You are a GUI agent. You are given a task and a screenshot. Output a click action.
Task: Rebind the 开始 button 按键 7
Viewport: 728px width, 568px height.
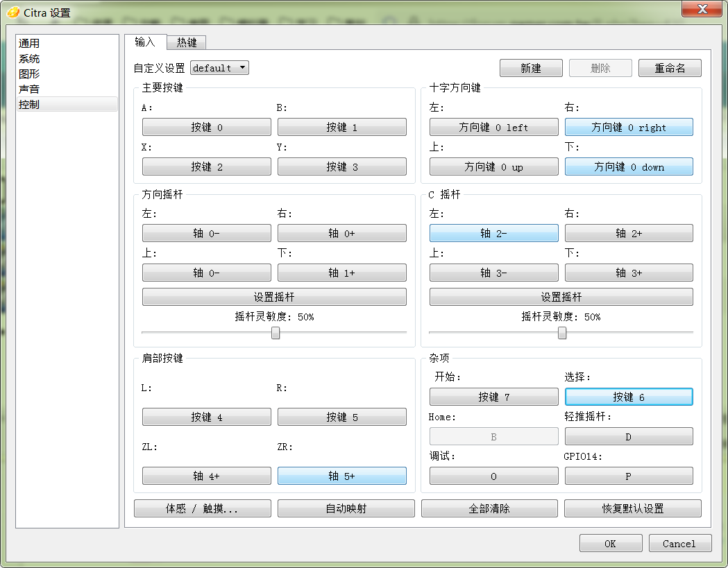[x=493, y=397]
